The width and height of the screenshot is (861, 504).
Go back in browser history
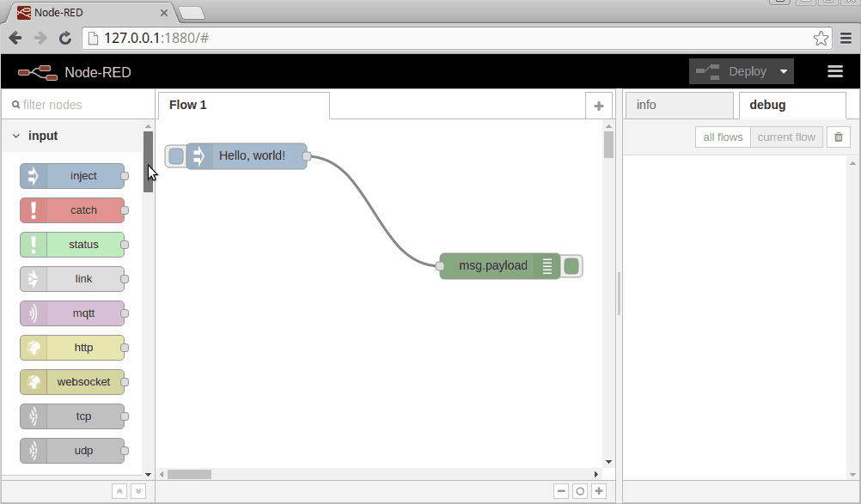pos(15,38)
